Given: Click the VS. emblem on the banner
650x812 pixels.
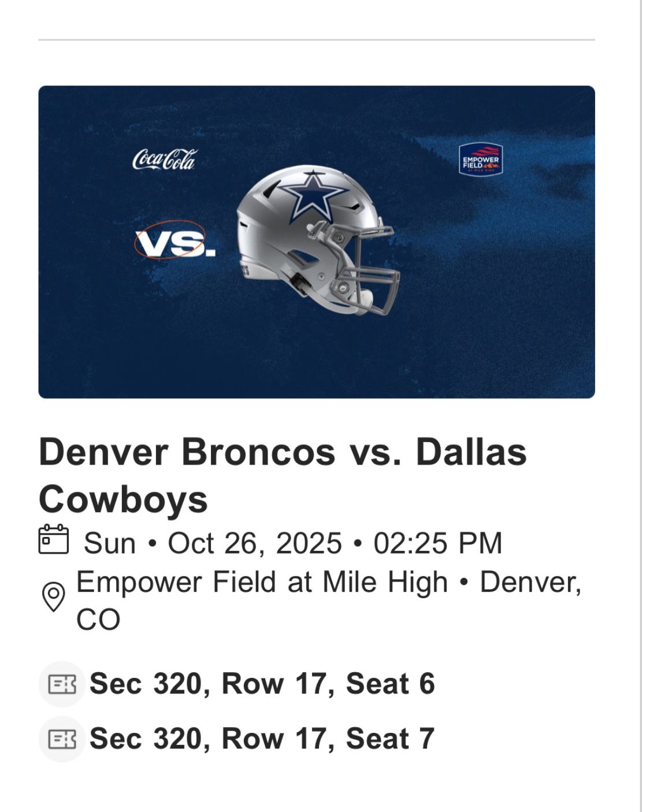Looking at the screenshot, I should tap(173, 240).
